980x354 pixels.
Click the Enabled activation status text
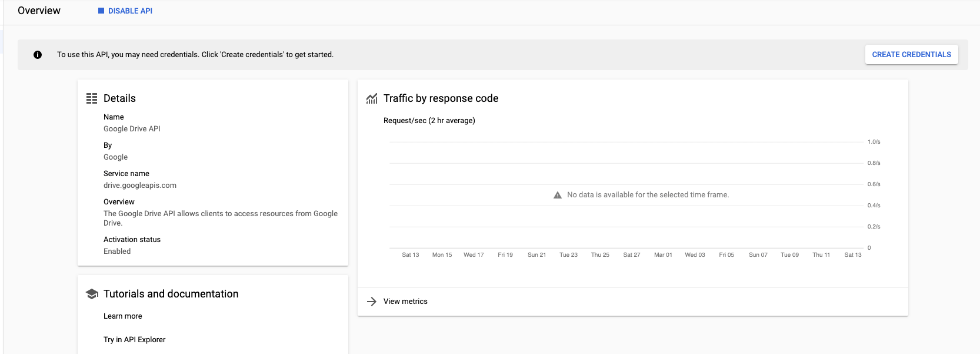pos(117,252)
